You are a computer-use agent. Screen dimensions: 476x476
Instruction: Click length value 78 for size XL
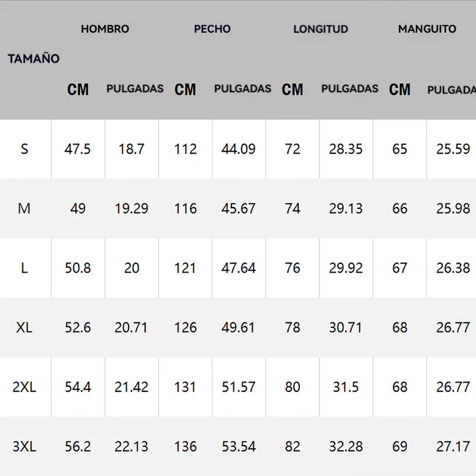click(x=293, y=327)
